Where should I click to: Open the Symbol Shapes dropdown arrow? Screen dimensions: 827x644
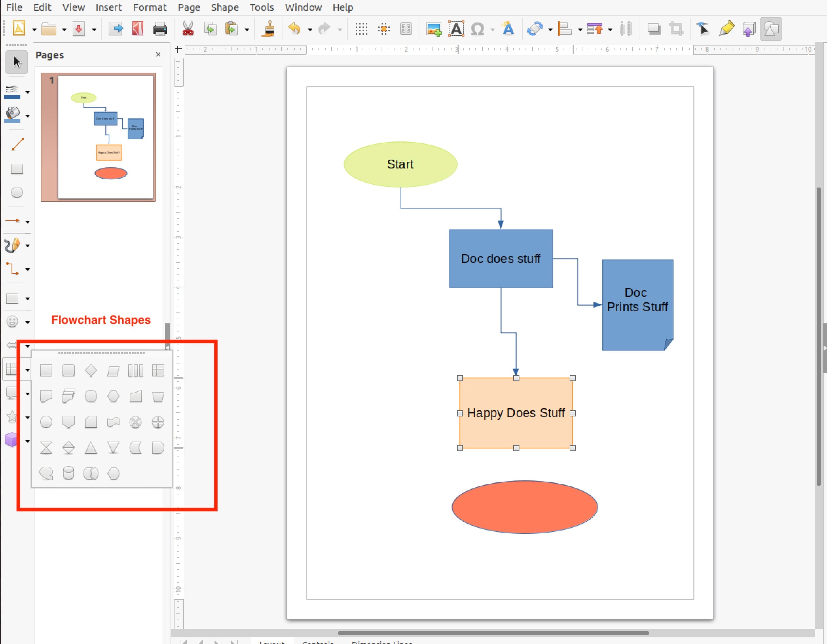tap(27, 322)
